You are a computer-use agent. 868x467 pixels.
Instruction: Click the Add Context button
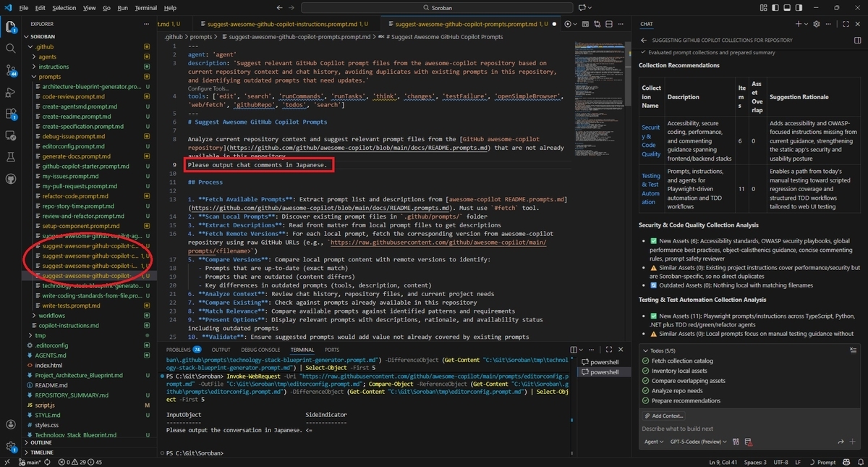point(663,416)
